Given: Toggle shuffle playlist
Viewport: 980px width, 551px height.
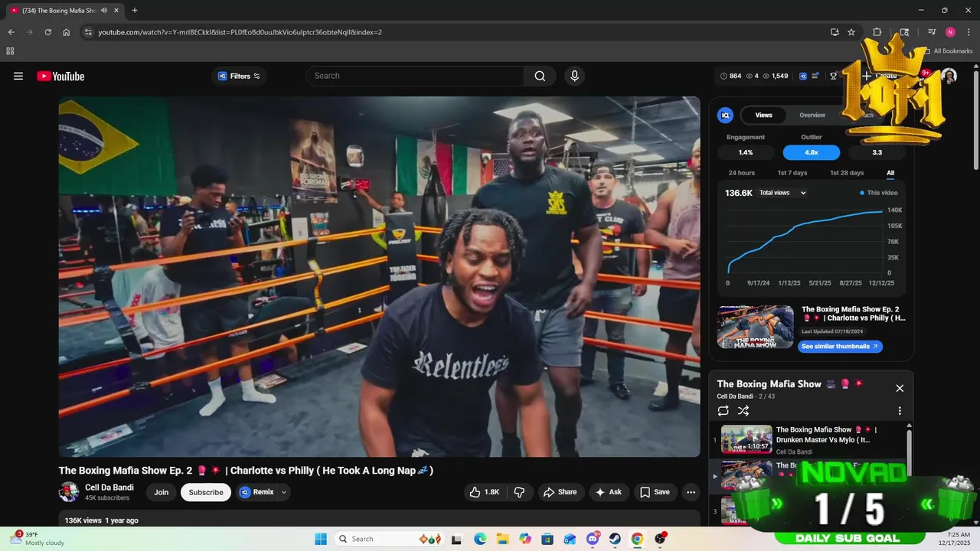Looking at the screenshot, I should pos(743,411).
